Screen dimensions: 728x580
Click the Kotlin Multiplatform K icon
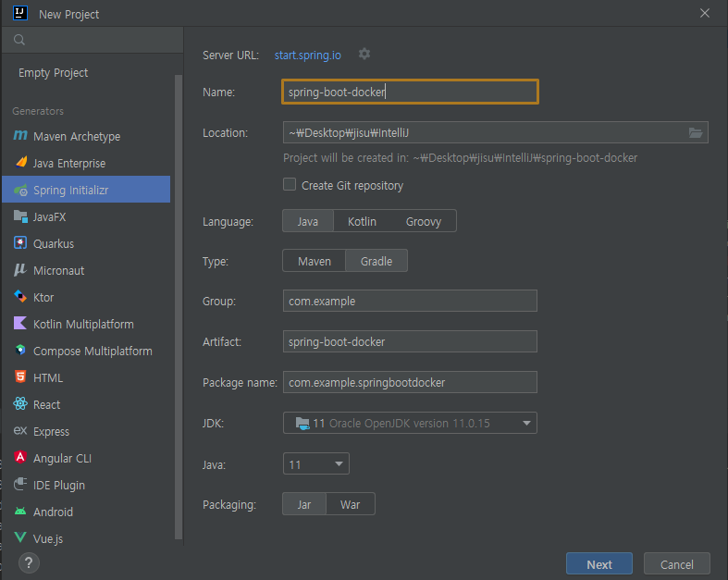[20, 323]
